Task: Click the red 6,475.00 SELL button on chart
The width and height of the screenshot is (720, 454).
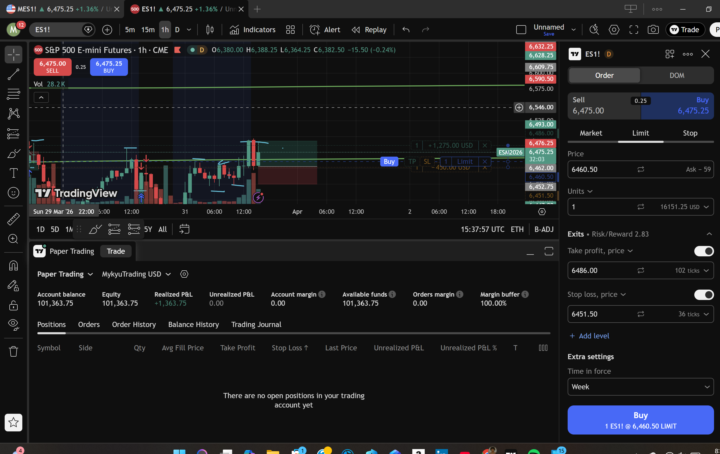Action: click(x=52, y=67)
